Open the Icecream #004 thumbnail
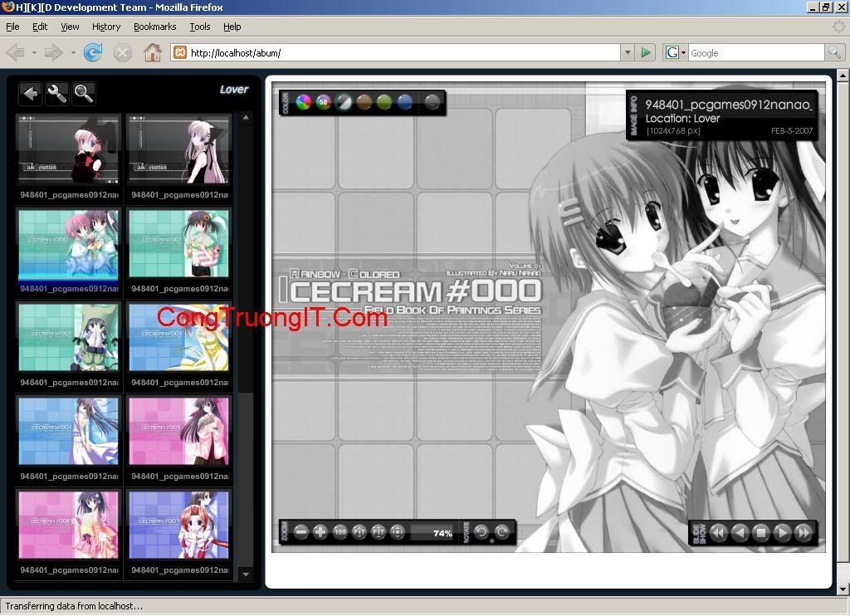 coord(69,431)
